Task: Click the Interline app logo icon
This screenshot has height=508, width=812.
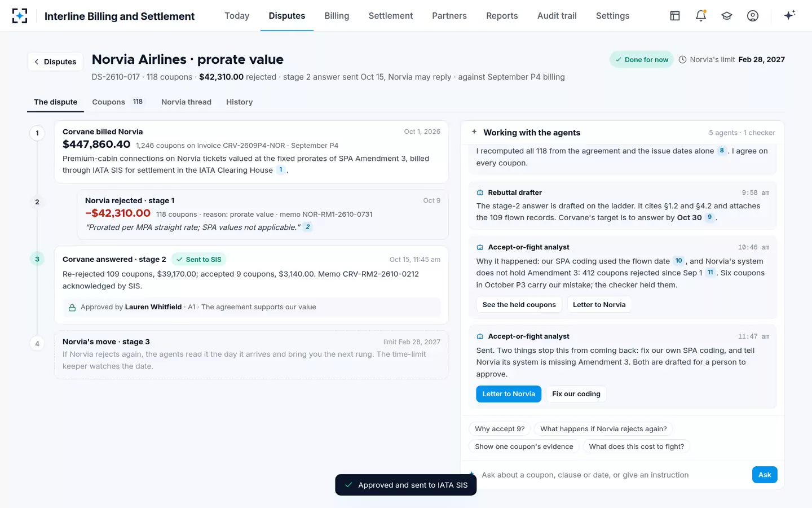Action: tap(20, 16)
